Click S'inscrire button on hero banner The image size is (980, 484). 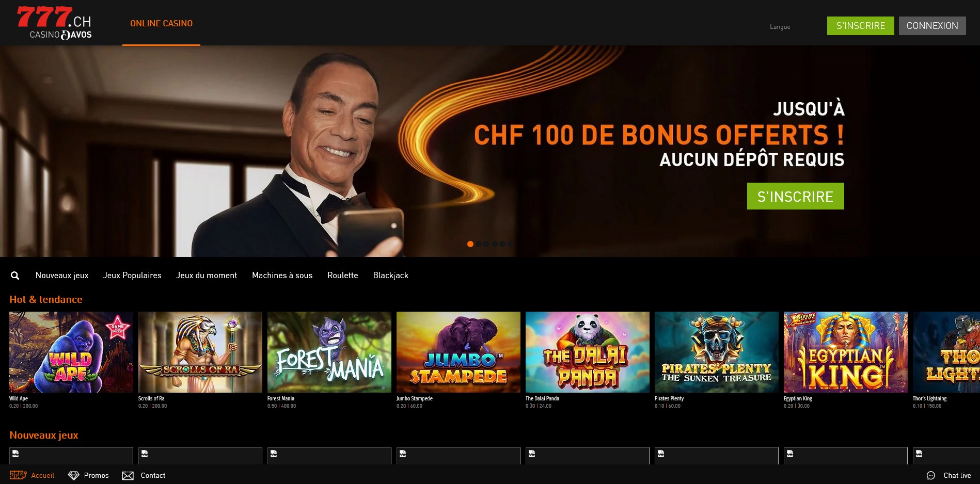point(795,196)
